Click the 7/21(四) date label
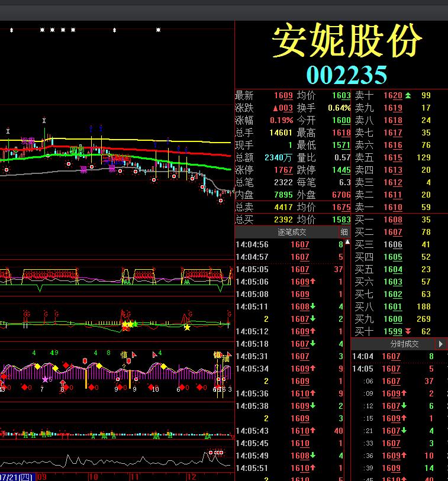 pyautogui.click(x=17, y=477)
